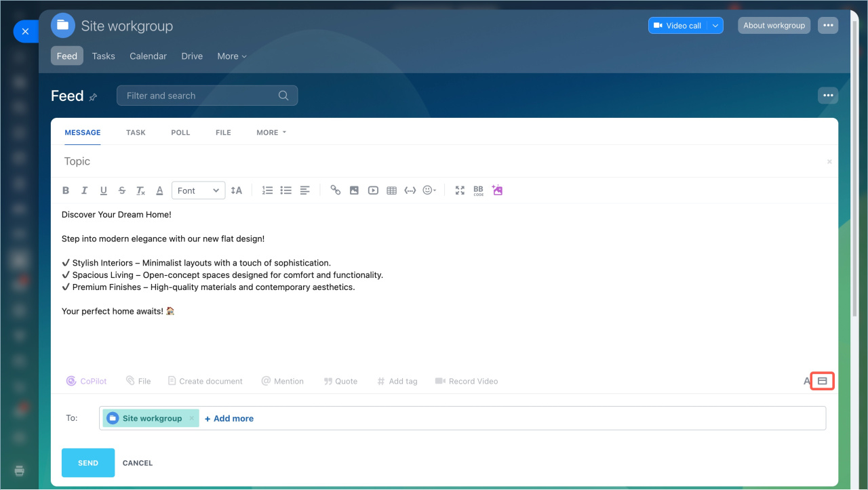Cancel the message
Image resolution: width=868 pixels, height=490 pixels.
[138, 463]
